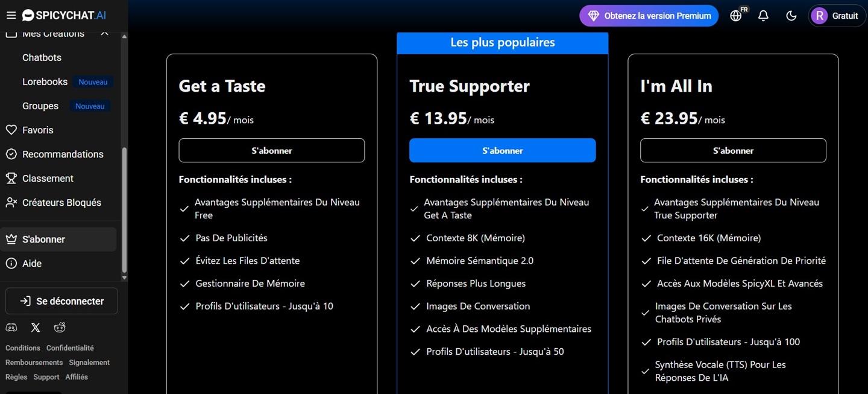Open the language globe selector
Screen dimensions: 868x394
(736, 16)
